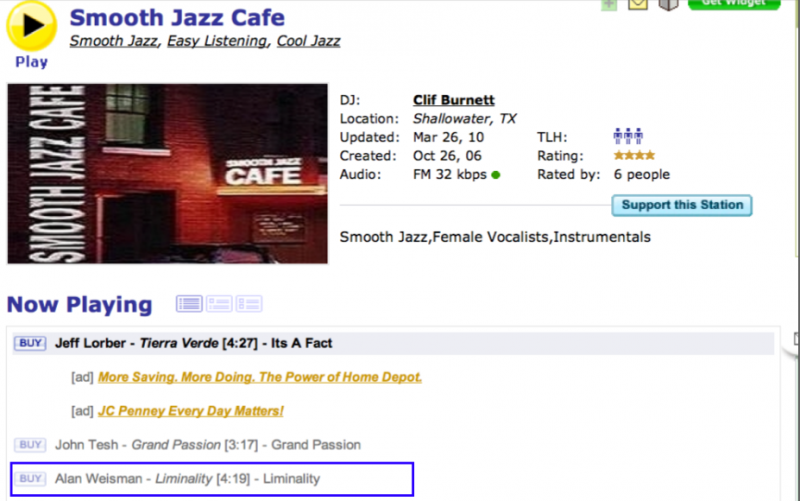Open the Home Depot ad link
The image size is (800, 501).
[260, 377]
